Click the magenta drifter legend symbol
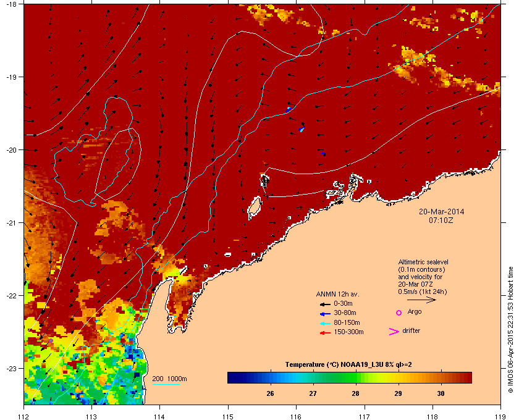 coord(394,332)
